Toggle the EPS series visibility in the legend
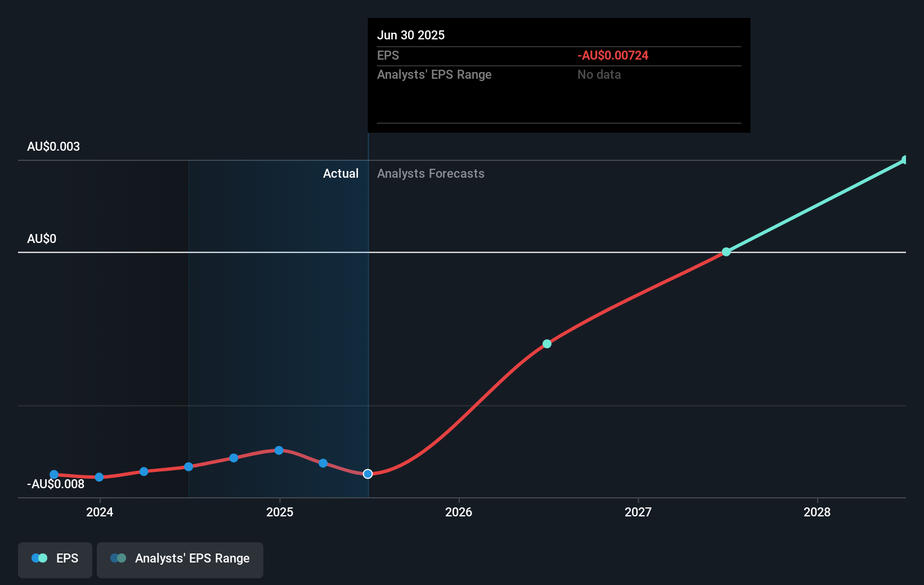924x585 pixels. pos(55,558)
